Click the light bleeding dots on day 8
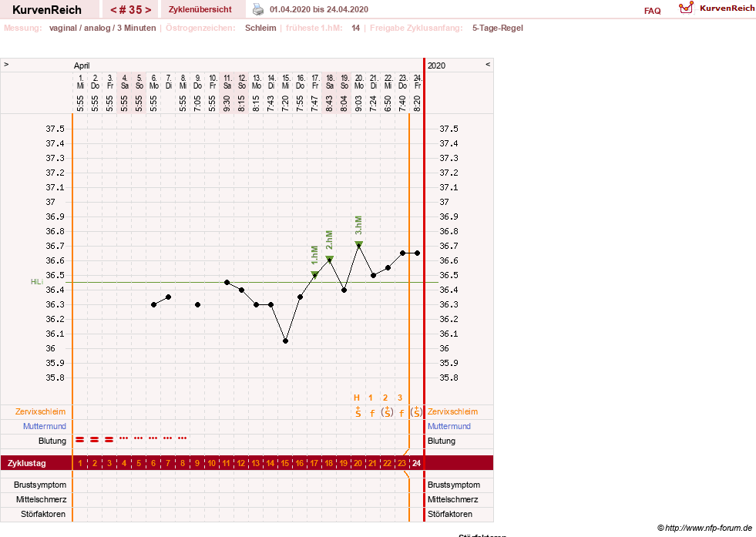The image size is (756, 537). click(182, 438)
